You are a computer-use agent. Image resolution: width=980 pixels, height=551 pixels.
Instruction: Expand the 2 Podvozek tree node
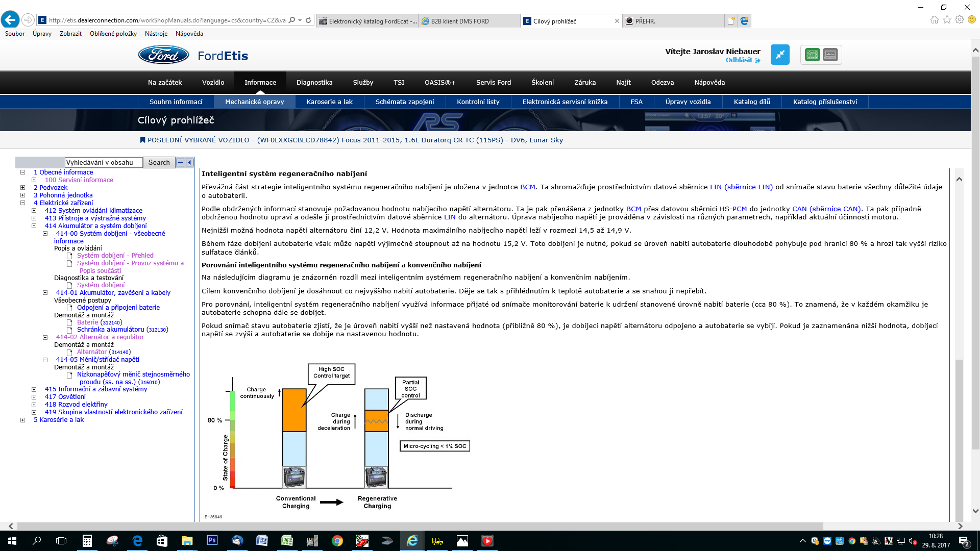point(22,187)
